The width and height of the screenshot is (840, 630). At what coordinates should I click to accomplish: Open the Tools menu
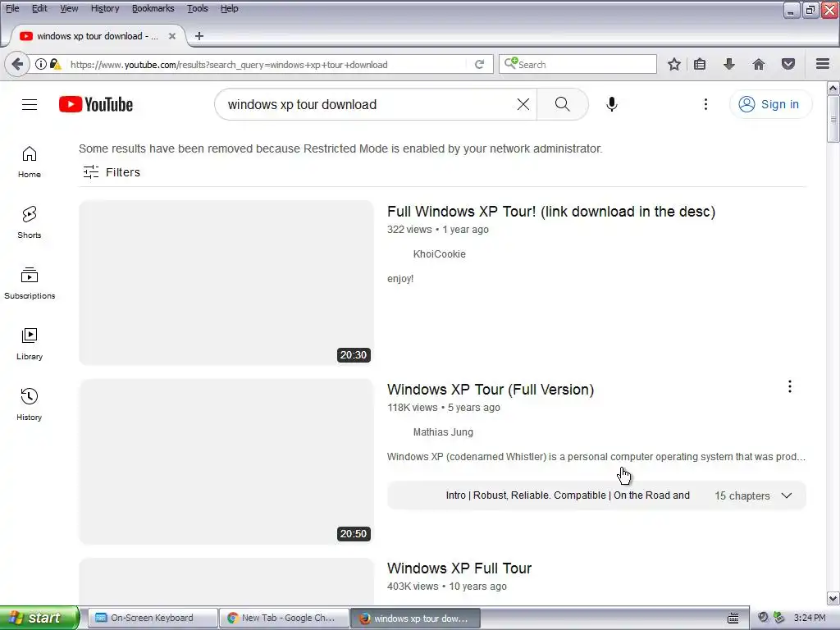[x=197, y=8]
